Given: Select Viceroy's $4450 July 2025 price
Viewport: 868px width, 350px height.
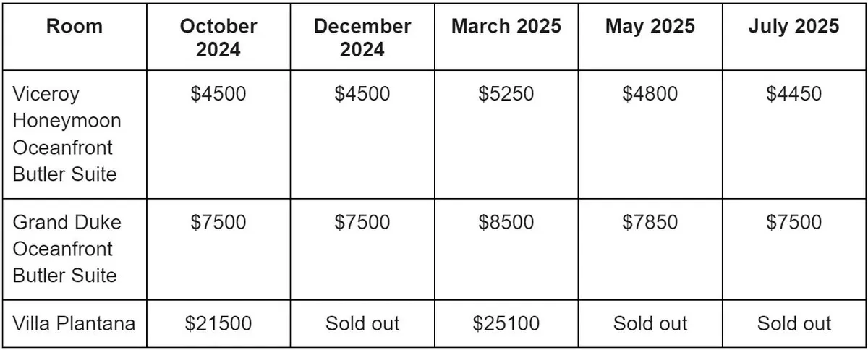Looking at the screenshot, I should click(793, 95).
